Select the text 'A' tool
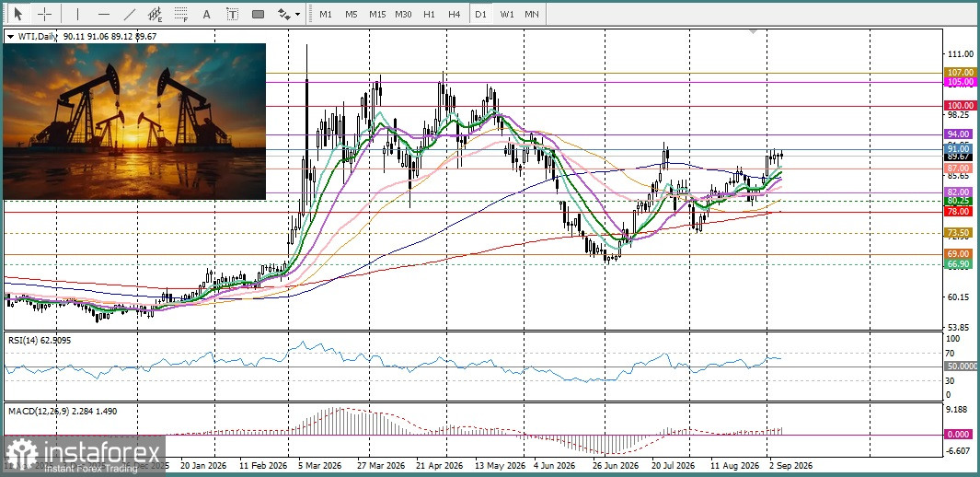Image resolution: width=980 pixels, height=477 pixels. point(207,14)
